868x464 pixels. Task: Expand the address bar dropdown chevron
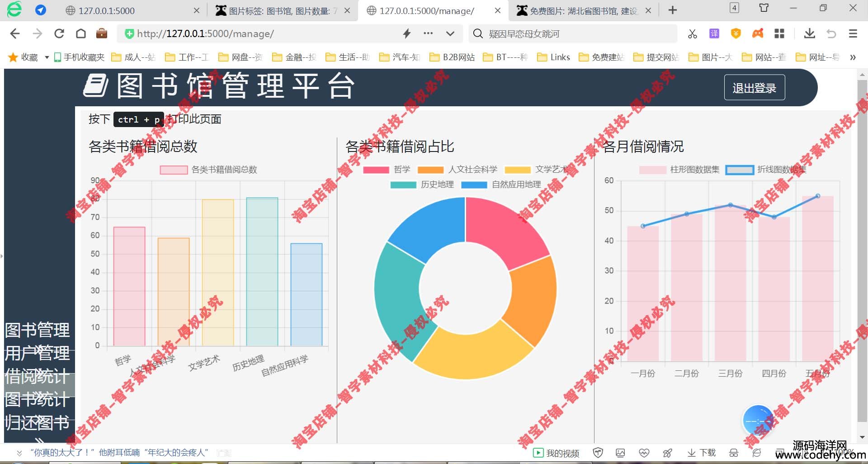tap(450, 33)
